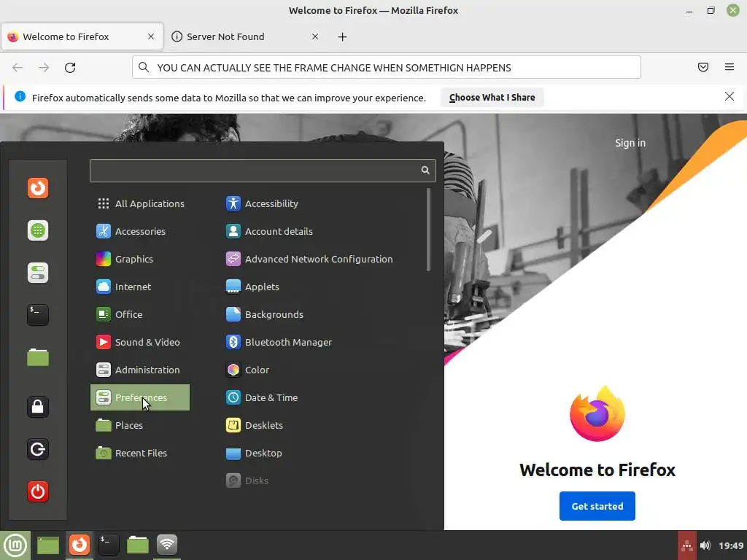Open System Settings toggle icon in favorites sidebar
747x560 pixels.
coord(38,273)
